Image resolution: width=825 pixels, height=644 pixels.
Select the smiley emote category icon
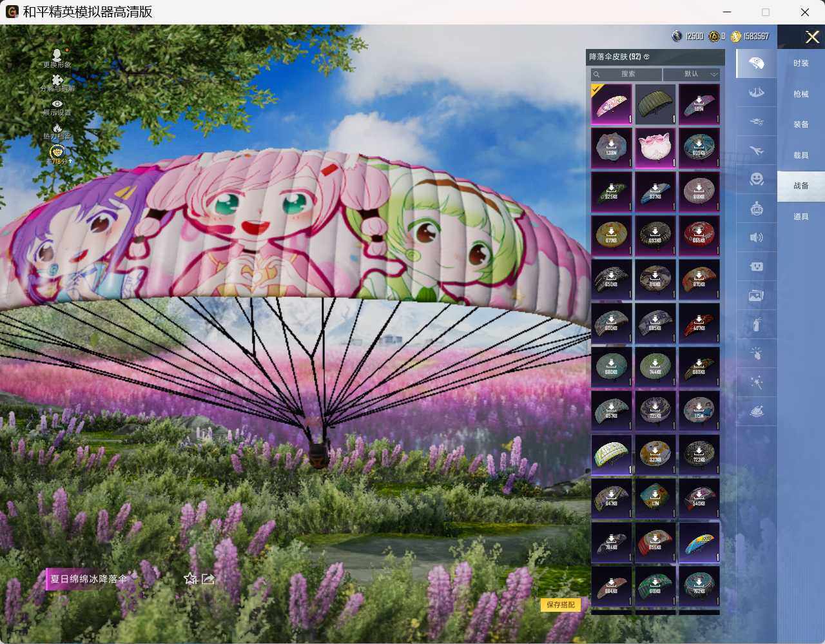click(x=757, y=179)
